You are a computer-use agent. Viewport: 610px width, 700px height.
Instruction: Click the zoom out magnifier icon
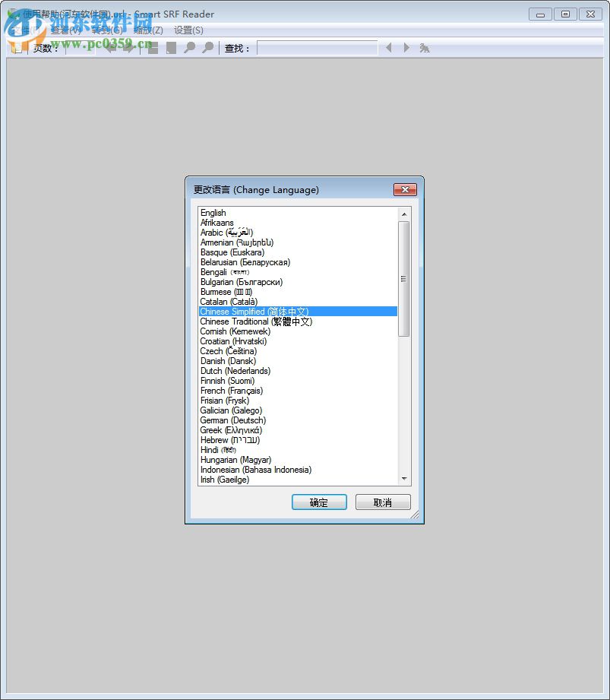(x=207, y=47)
